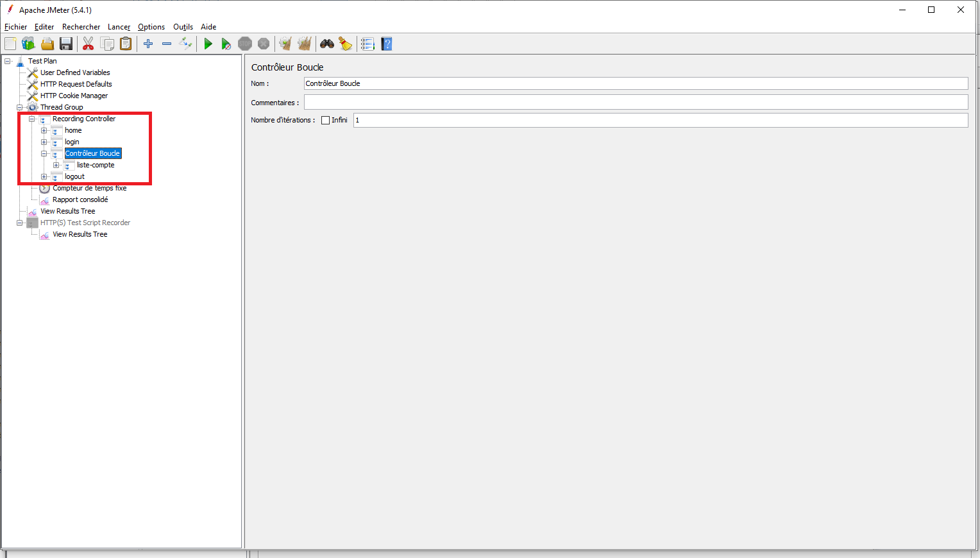Open the Options menu
Image resolution: width=980 pixels, height=558 pixels.
151,27
